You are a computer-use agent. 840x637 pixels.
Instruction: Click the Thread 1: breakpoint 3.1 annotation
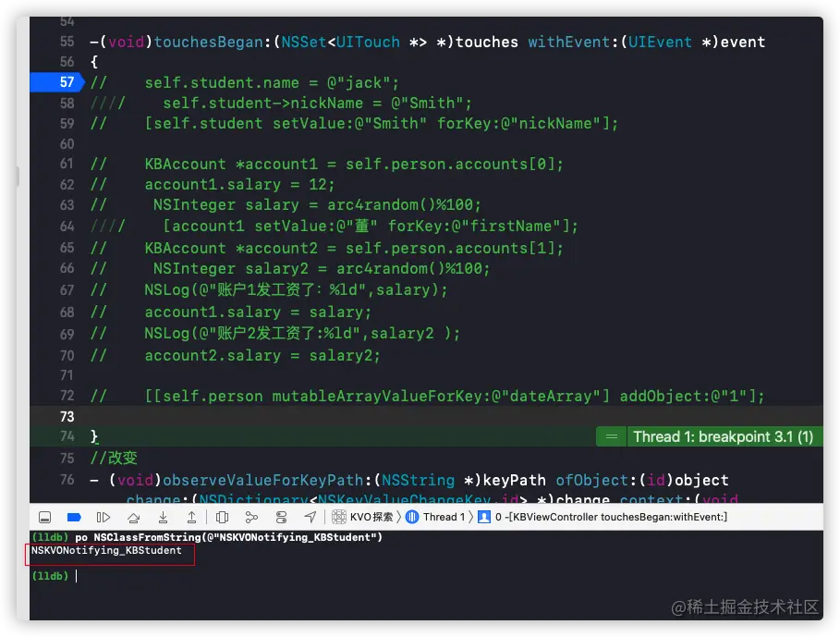(x=723, y=436)
